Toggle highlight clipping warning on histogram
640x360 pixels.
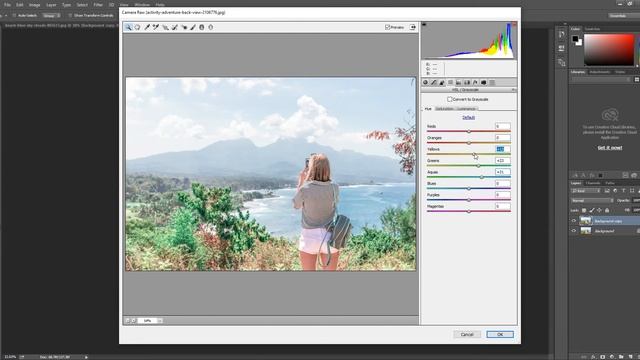tap(514, 25)
